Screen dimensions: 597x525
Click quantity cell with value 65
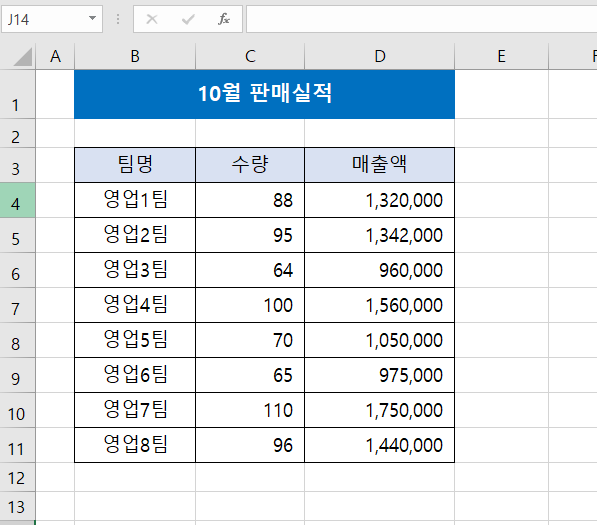click(x=250, y=375)
